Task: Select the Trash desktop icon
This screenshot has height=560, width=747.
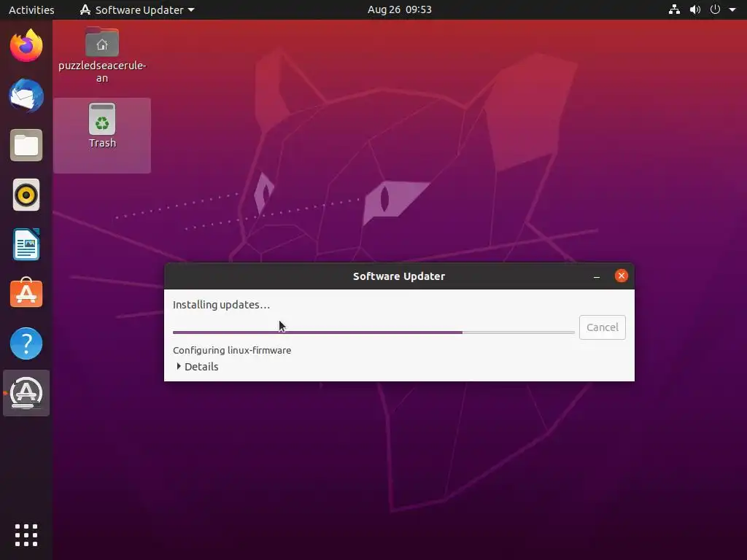Action: 102,126
